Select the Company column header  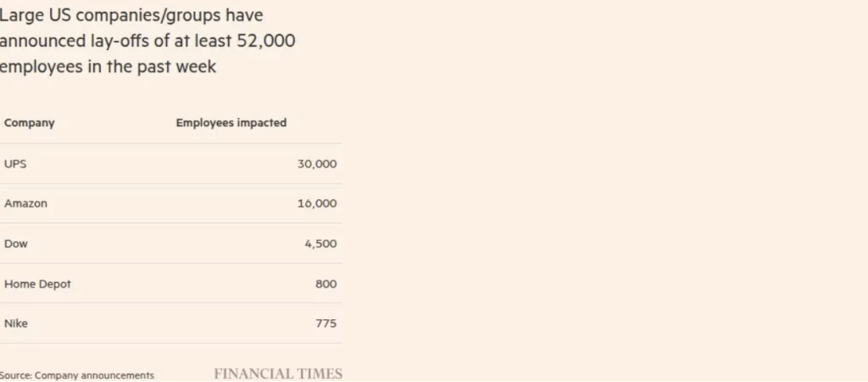(x=30, y=123)
